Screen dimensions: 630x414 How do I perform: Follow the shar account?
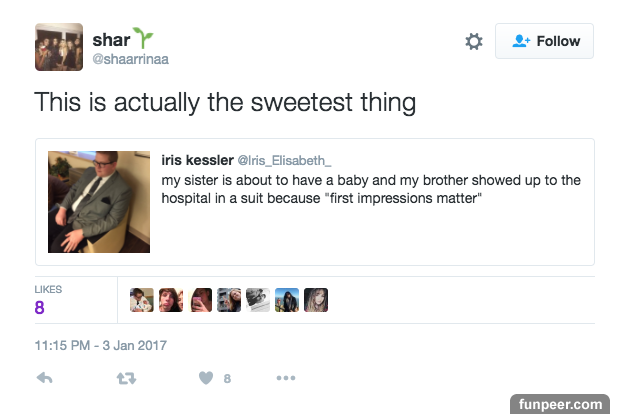545,41
